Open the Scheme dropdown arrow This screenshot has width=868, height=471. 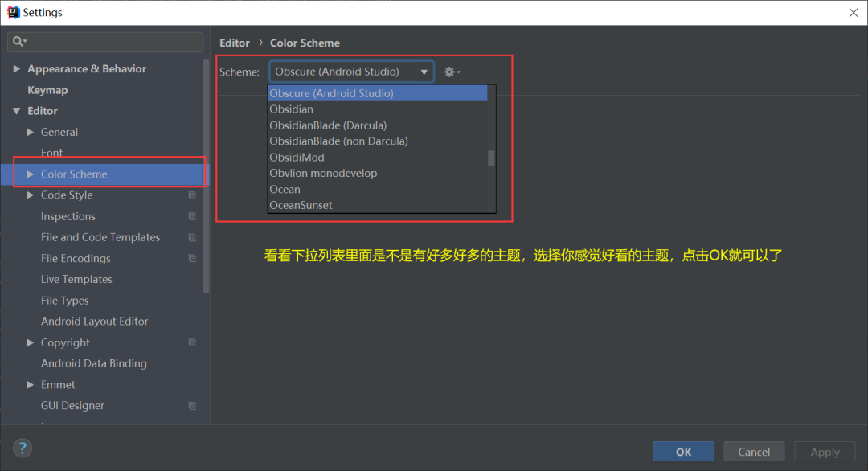424,72
